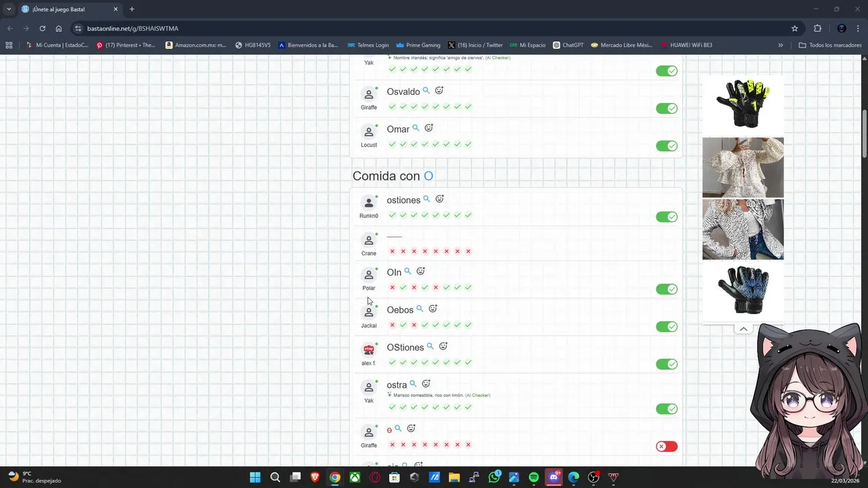868x488 pixels.
Task: Search the word ostiones with its magnifier icon
Action: pos(427,199)
